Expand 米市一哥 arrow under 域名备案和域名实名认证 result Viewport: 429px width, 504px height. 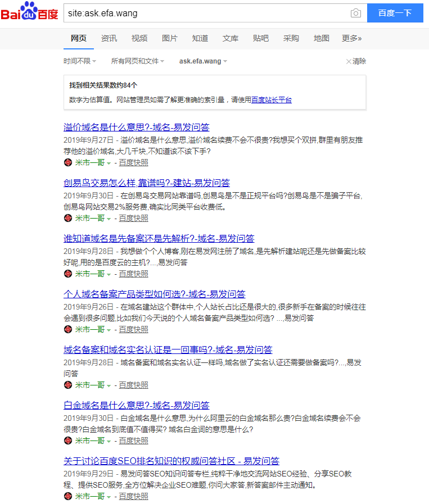pyautogui.click(x=109, y=385)
